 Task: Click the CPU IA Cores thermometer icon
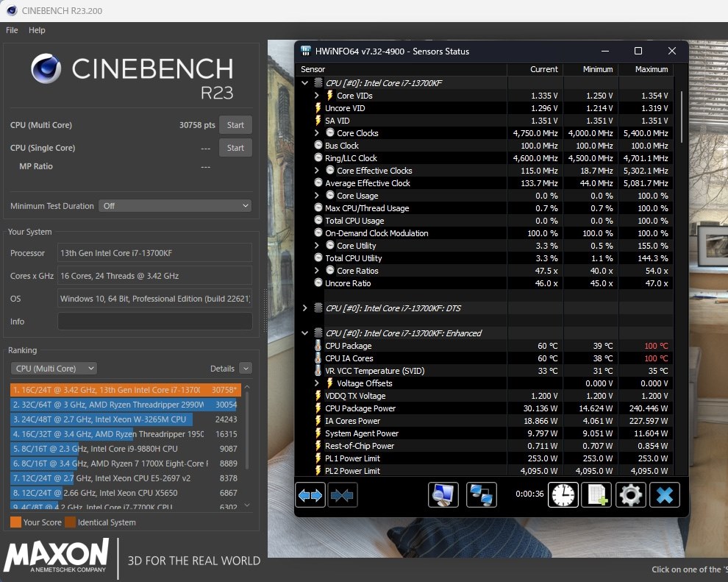(318, 358)
